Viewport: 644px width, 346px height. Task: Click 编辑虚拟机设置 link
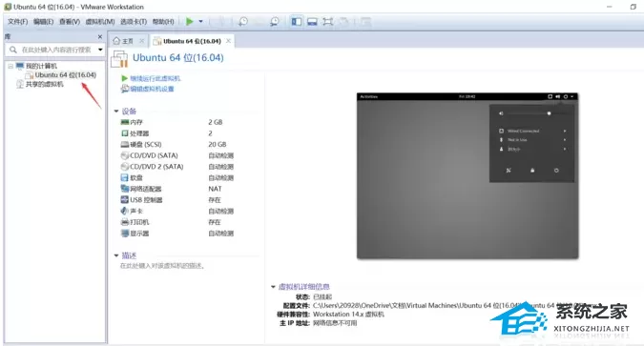pyautogui.click(x=152, y=89)
